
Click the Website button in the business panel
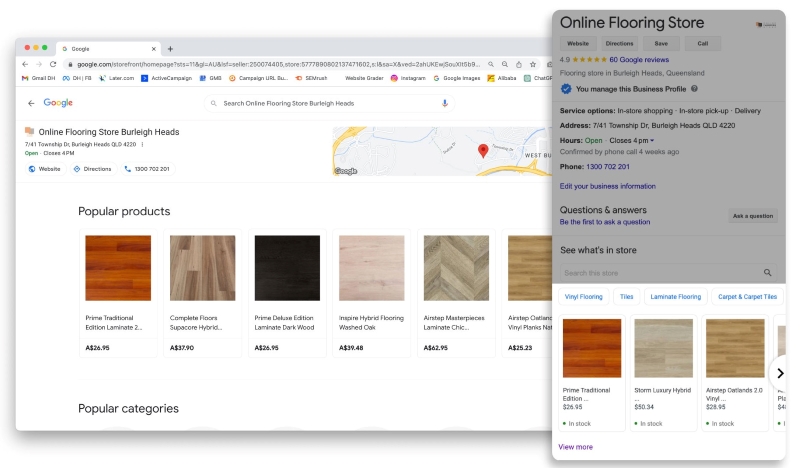coord(578,44)
